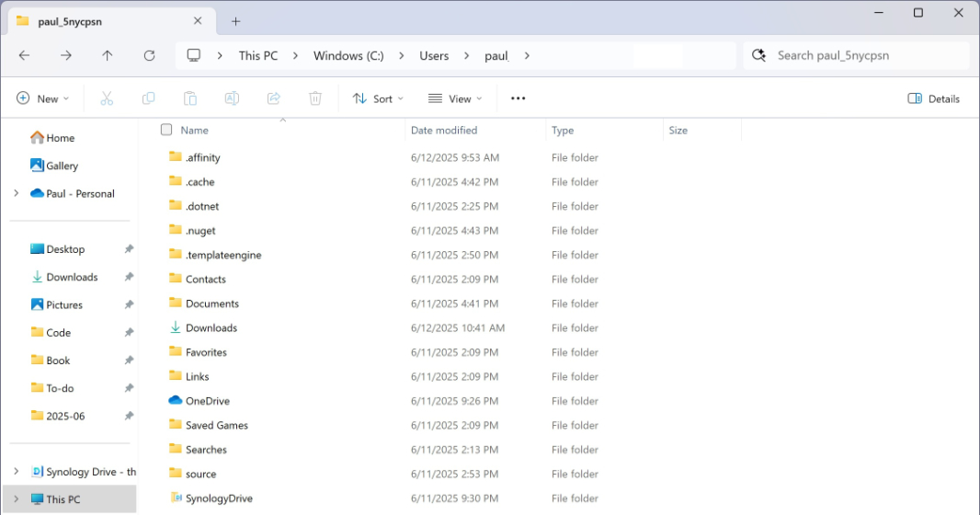
Task: Expand the Paul - Personal OneDrive tree node
Action: [x=16, y=193]
